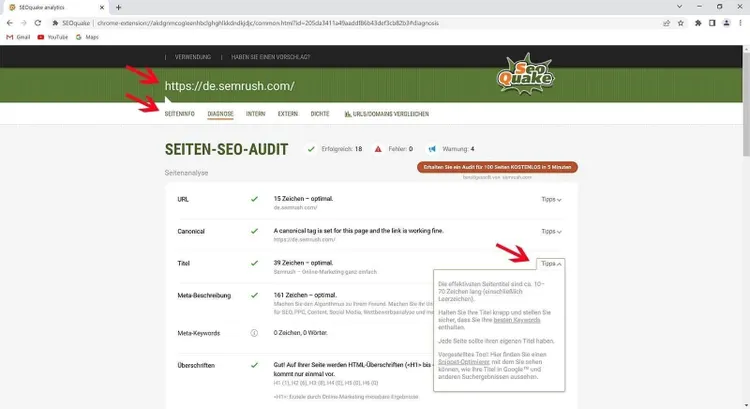Click the orange free audit button
Image resolution: width=750 pixels, height=409 pixels.
pos(497,167)
